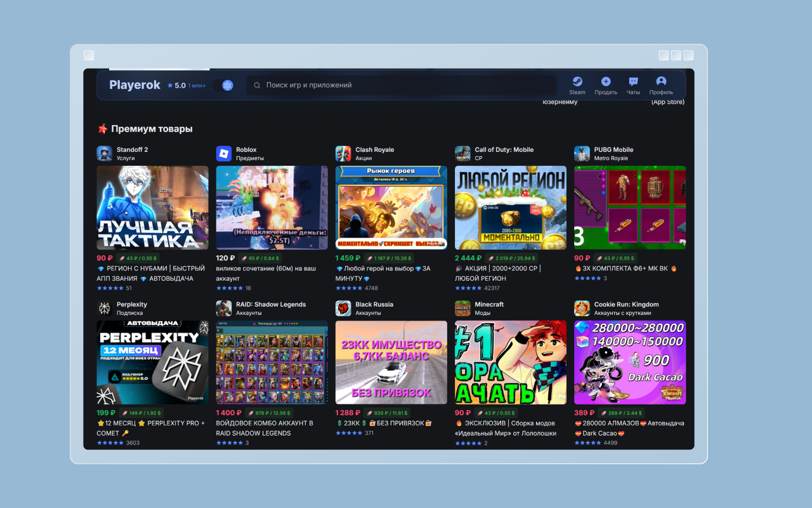Click the Standoff 2 game icon

pyautogui.click(x=104, y=154)
